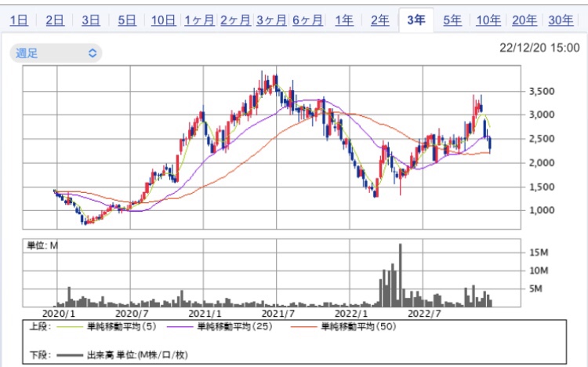Select the 1日 period tab
Viewport: 588px width, 367px height.
click(19, 20)
